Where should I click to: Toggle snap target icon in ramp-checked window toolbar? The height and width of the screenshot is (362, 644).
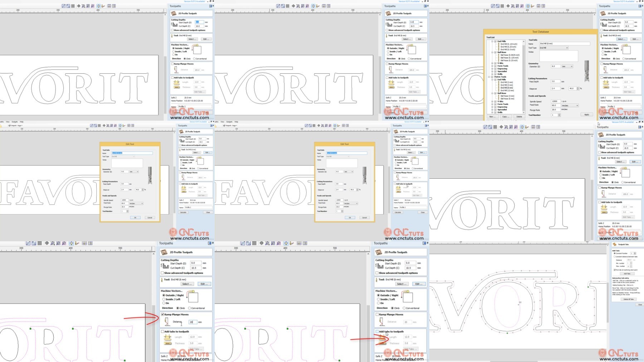(x=72, y=243)
